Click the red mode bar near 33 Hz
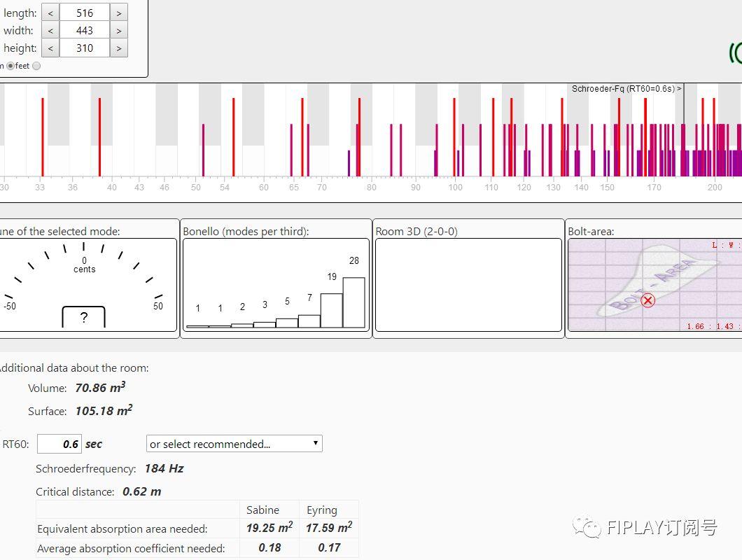The height and width of the screenshot is (560, 742). click(42, 136)
